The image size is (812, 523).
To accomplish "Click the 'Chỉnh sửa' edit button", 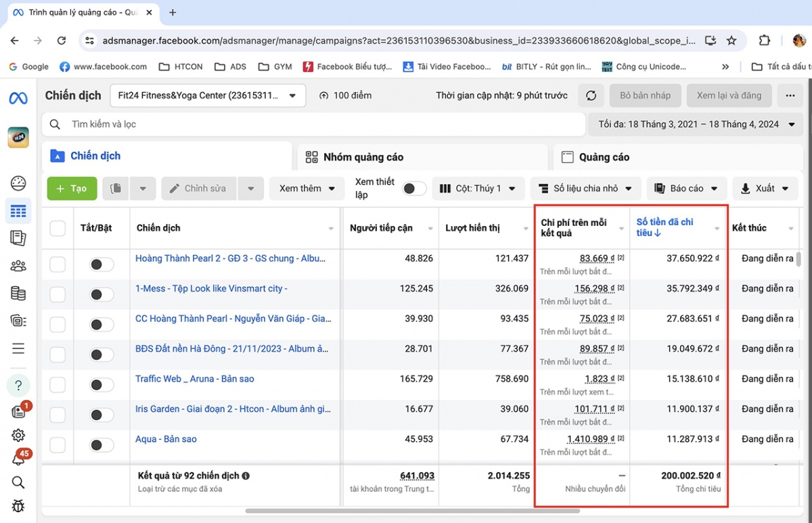I will tap(198, 188).
